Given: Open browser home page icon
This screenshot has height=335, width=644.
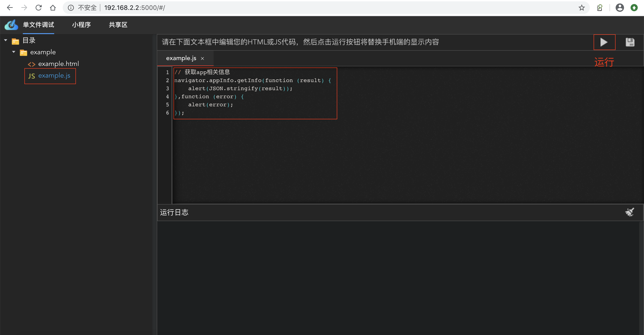Looking at the screenshot, I should point(52,8).
